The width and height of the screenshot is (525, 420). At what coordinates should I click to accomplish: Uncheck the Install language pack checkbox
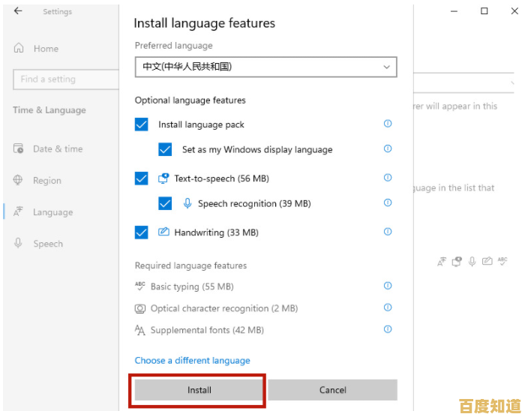(142, 124)
